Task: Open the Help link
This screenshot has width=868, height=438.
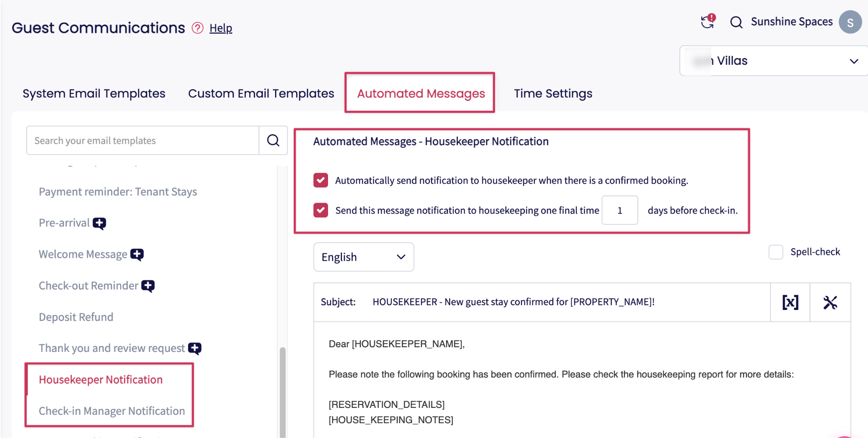Action: click(x=221, y=28)
